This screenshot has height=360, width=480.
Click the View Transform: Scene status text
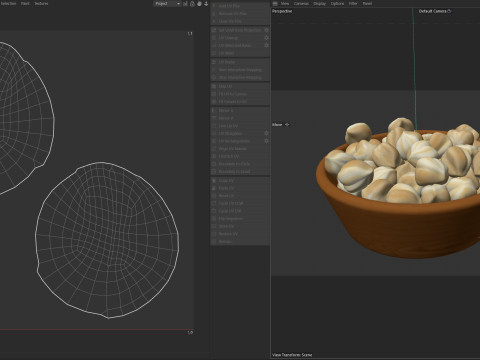292,355
